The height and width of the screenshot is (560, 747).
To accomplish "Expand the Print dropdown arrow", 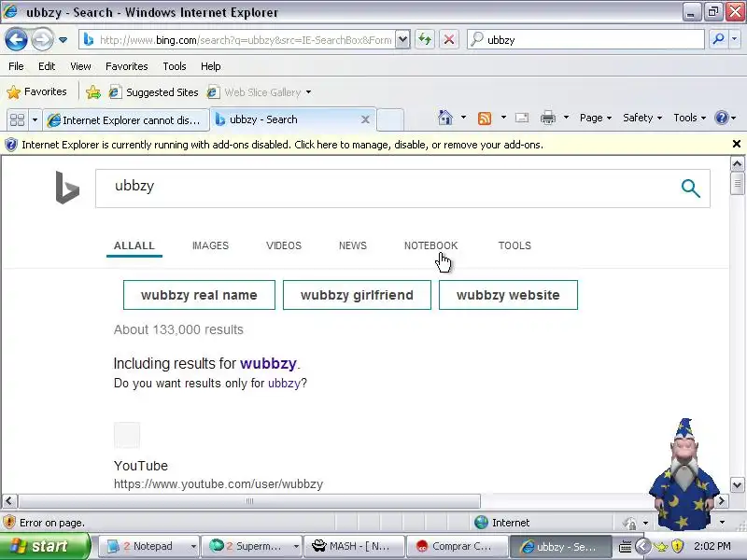I will click(566, 118).
